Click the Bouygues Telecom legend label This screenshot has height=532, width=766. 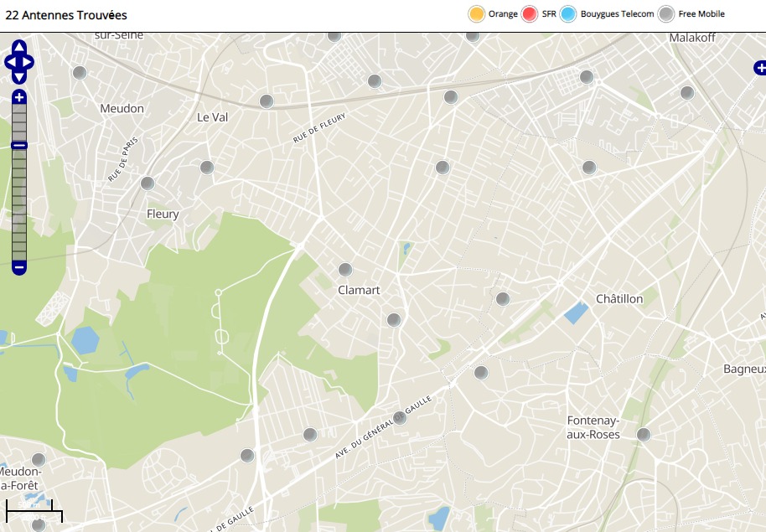click(617, 14)
